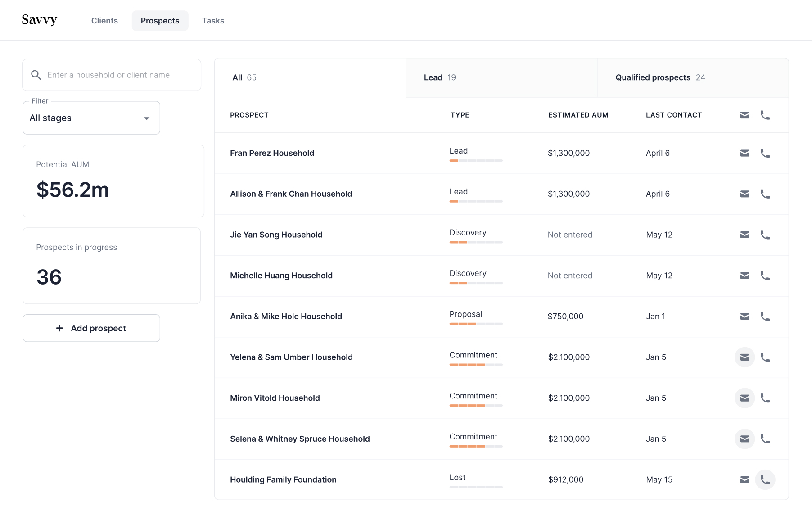Click the Savvy logo
Screen dimensions: 812x520
click(x=40, y=20)
